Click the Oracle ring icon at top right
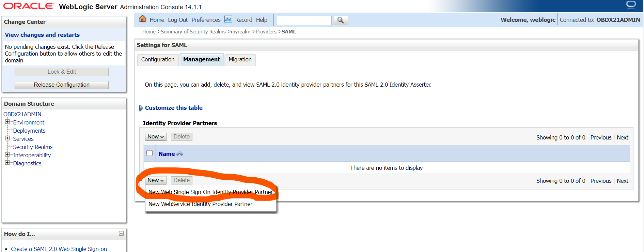Screen dimensions: 644x252 tap(631, 5)
